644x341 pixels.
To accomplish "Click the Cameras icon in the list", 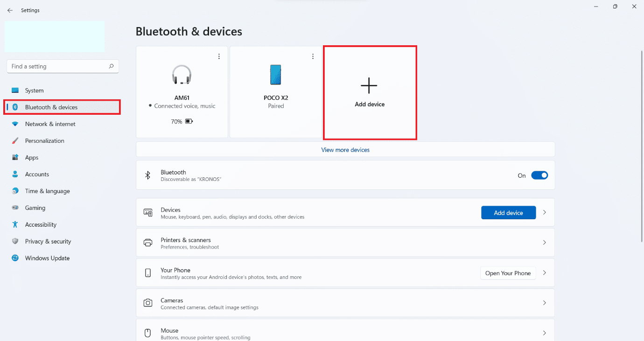I will (148, 303).
